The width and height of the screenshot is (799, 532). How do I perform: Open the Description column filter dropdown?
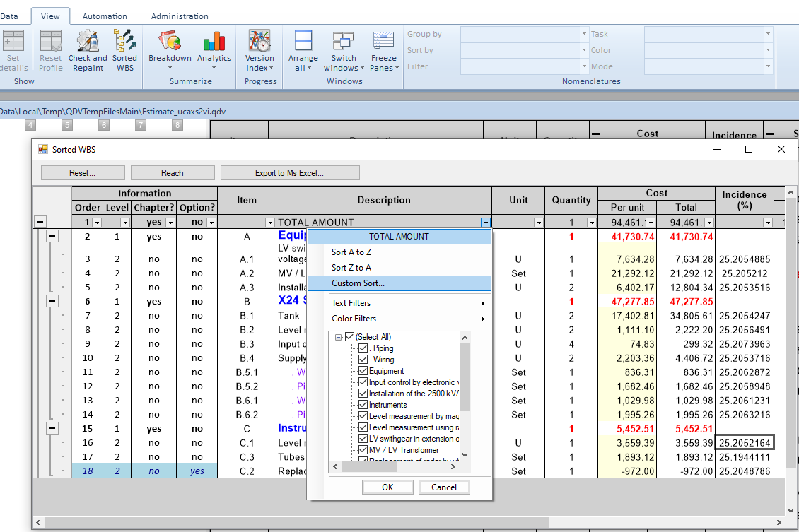[x=485, y=223]
